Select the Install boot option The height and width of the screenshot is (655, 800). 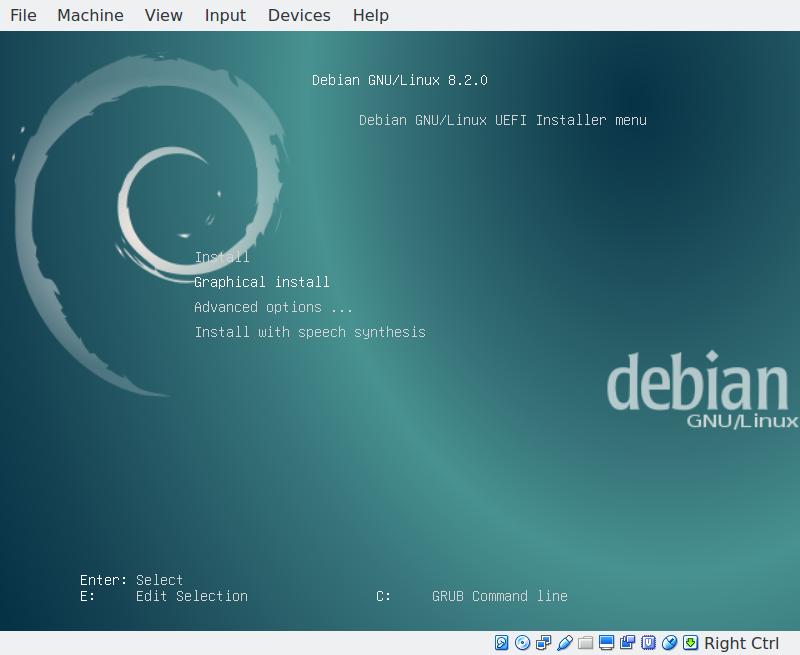point(222,257)
